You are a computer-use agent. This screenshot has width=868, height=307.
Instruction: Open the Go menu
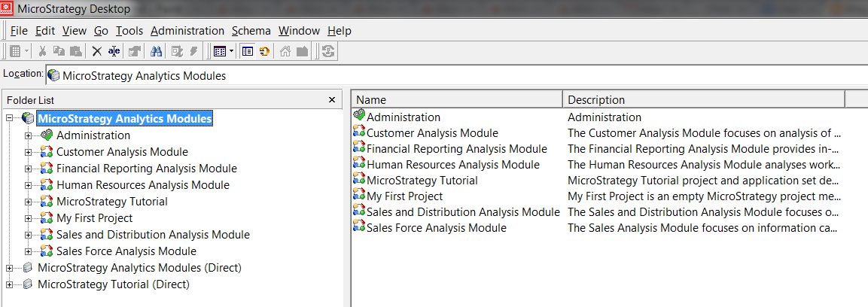click(101, 31)
